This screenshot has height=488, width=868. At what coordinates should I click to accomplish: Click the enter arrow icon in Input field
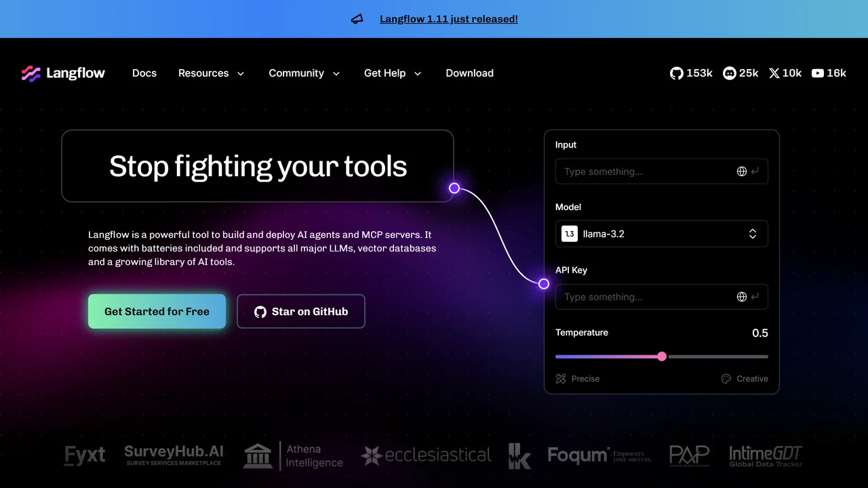coord(755,171)
